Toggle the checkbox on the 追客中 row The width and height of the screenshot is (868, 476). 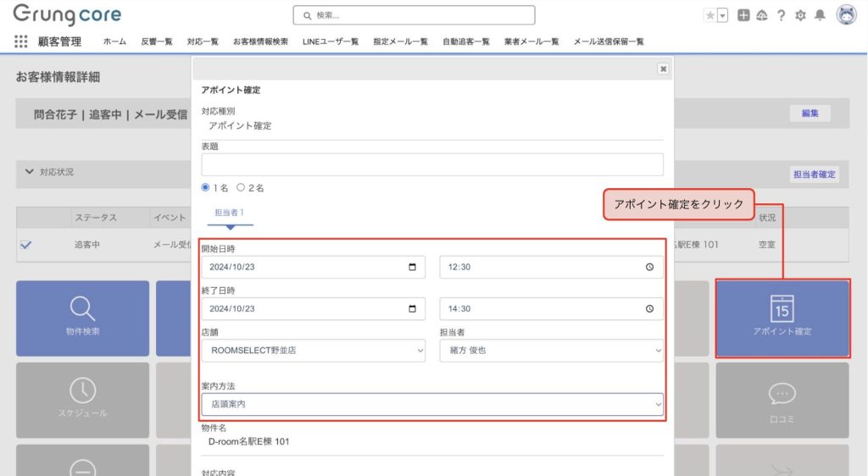[25, 245]
